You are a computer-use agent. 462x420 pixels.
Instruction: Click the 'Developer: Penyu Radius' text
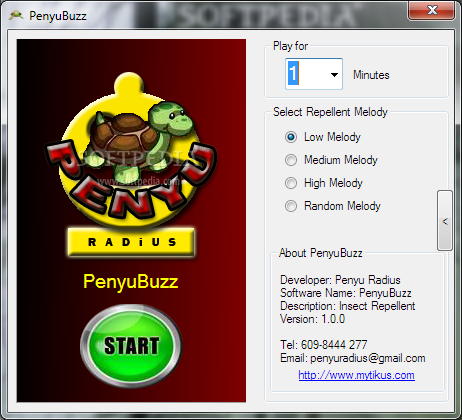340,280
